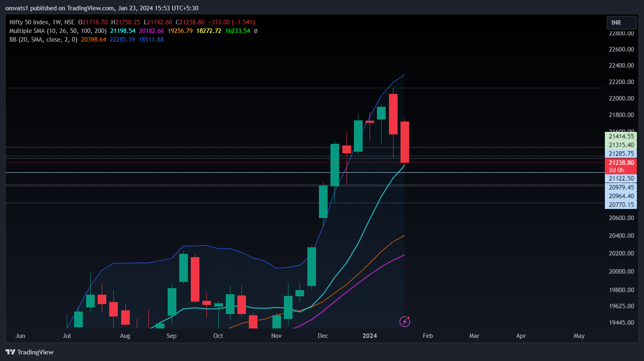Click the 2d 0h countdown under current price

click(x=616, y=170)
